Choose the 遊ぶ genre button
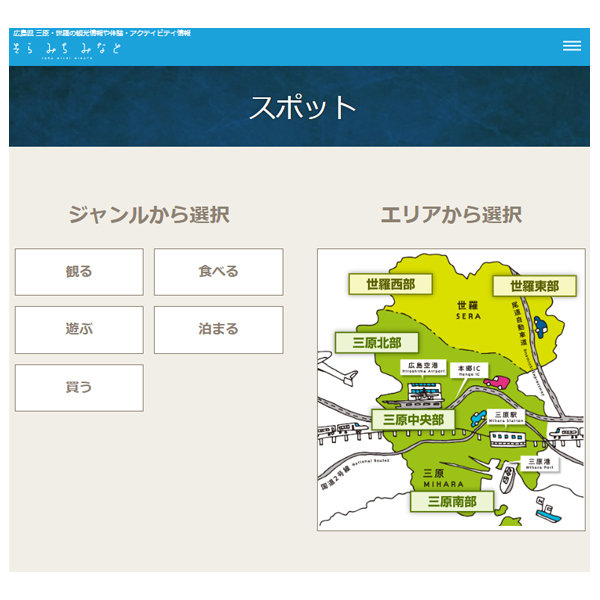The image size is (600, 600). tap(79, 329)
